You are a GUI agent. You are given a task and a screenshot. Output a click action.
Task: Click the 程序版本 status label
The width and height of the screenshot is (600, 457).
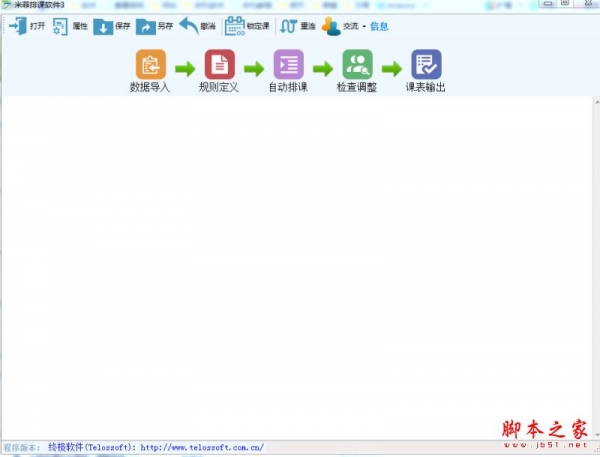(22, 447)
